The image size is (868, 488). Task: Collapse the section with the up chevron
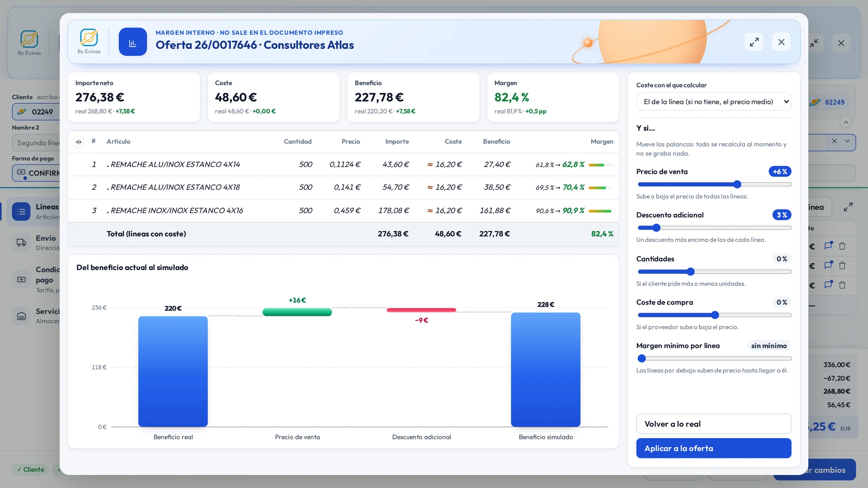click(846, 123)
